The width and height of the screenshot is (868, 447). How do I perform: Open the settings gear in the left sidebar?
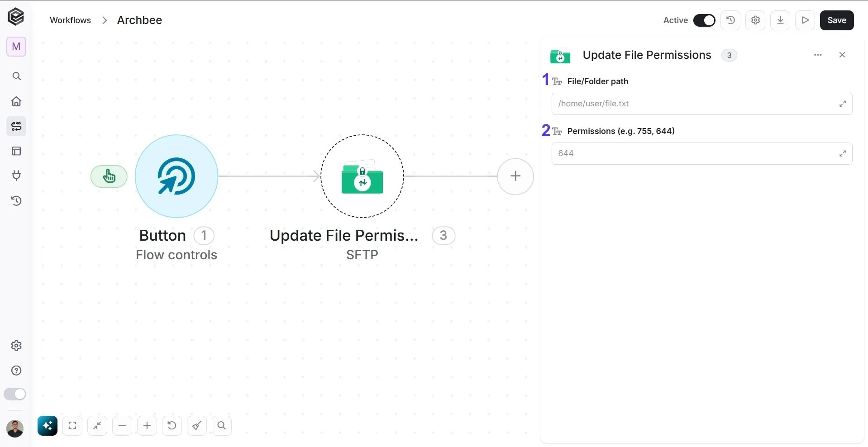tap(16, 346)
